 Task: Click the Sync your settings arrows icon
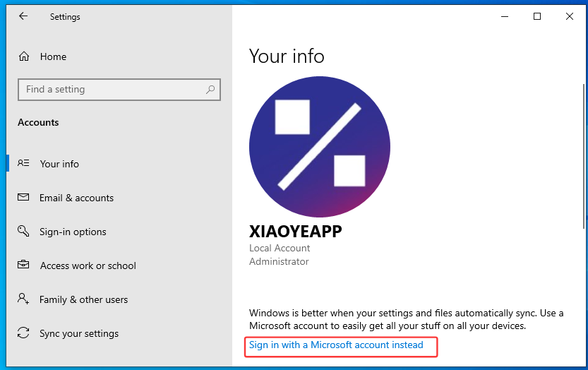(x=23, y=333)
